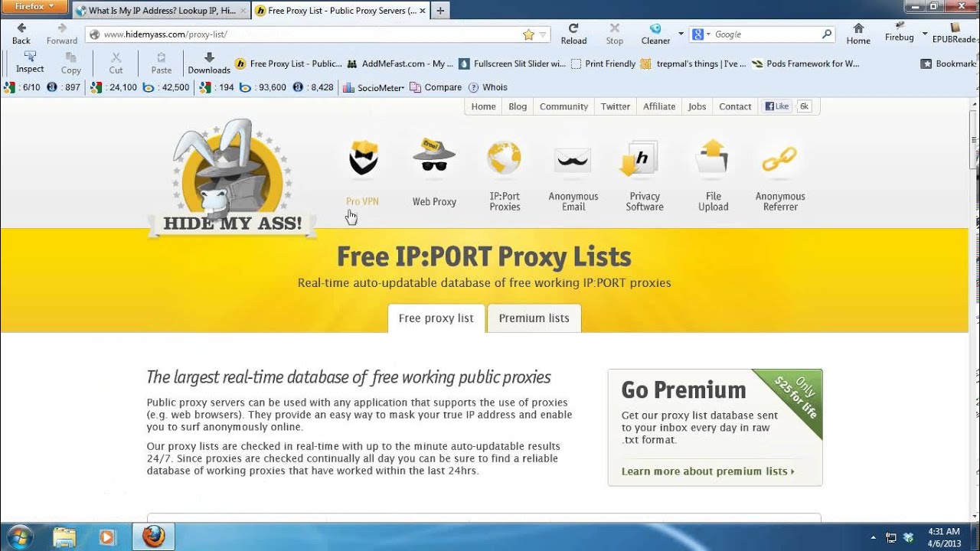Click the Stop loading icon

coord(614,34)
